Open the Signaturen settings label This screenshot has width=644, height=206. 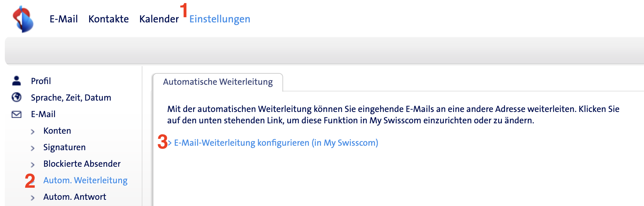coord(64,147)
